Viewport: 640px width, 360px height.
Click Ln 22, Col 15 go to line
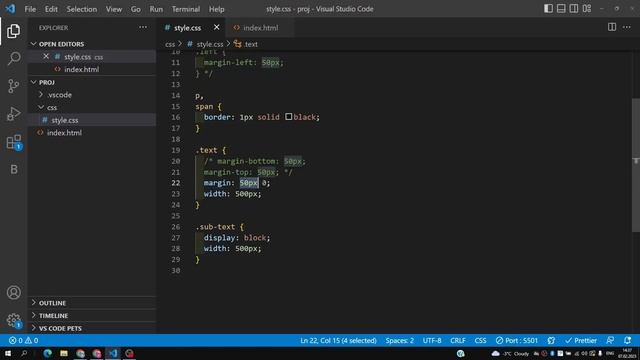coord(338,340)
